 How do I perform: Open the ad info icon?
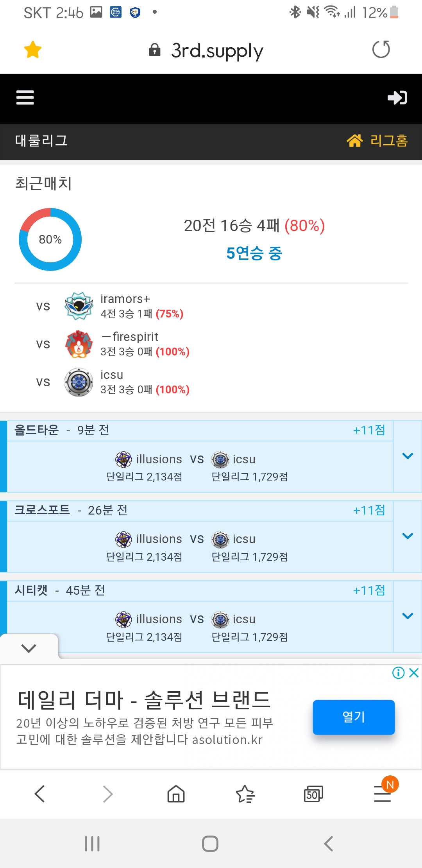(398, 673)
